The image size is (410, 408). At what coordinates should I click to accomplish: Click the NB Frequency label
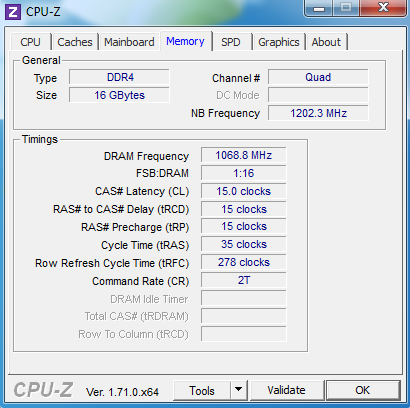coord(225,113)
